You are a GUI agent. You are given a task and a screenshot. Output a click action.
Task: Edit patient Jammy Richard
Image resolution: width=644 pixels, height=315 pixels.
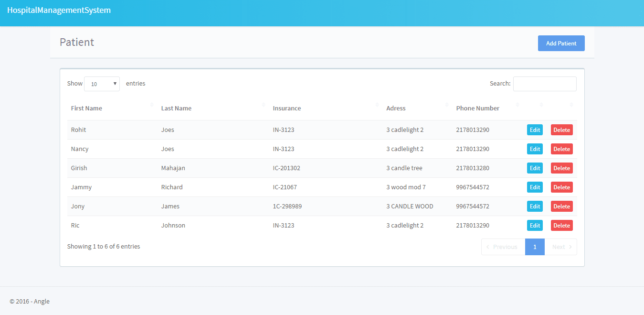[x=535, y=187]
